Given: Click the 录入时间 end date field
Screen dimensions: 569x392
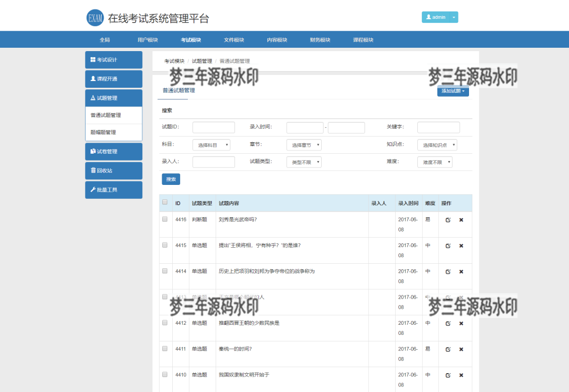Looking at the screenshot, I should coord(346,128).
